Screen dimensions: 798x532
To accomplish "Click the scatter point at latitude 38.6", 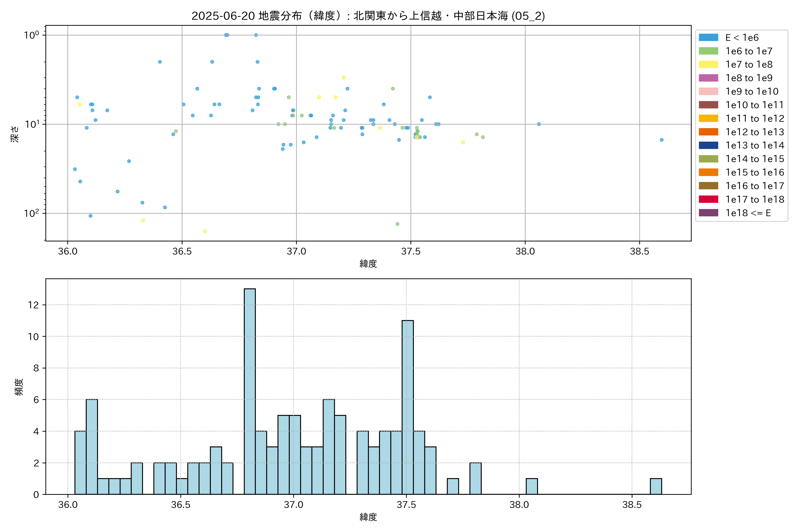I will 661,140.
